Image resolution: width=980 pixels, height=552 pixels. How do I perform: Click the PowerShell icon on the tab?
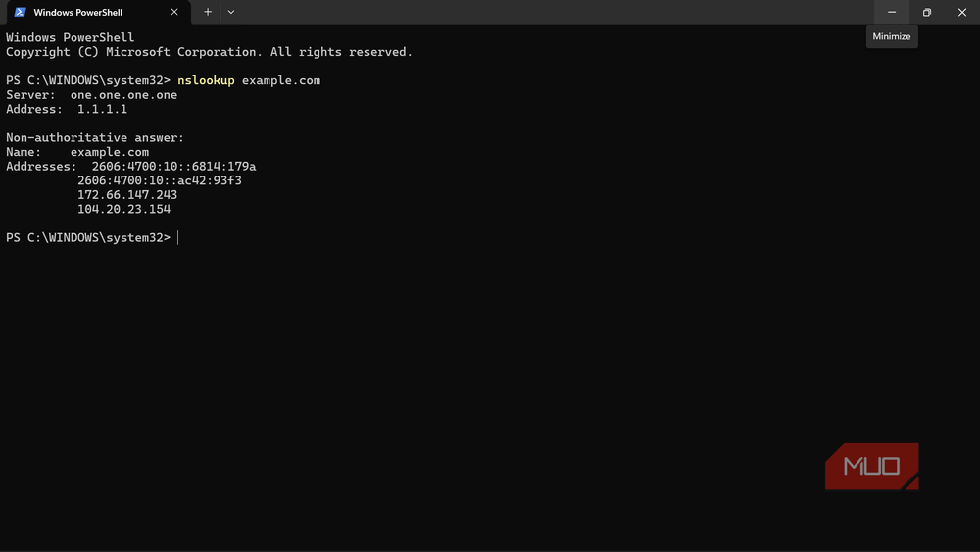tap(20, 12)
